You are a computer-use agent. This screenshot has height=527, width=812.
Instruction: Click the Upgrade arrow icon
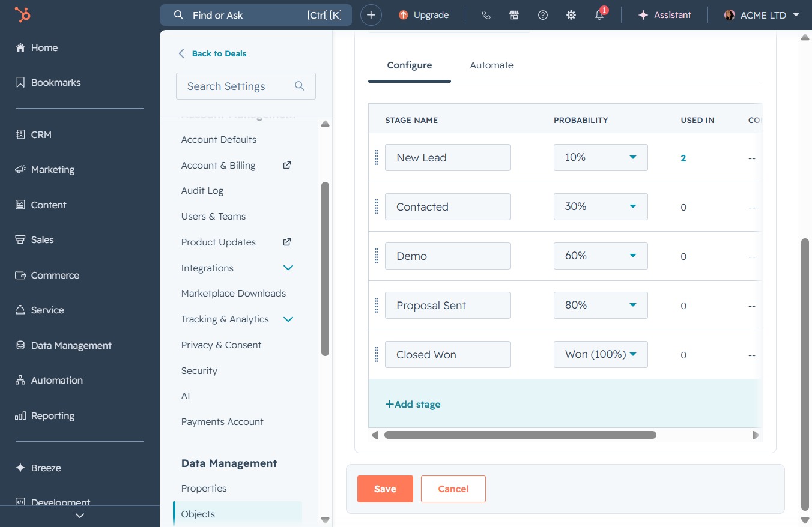tap(404, 15)
